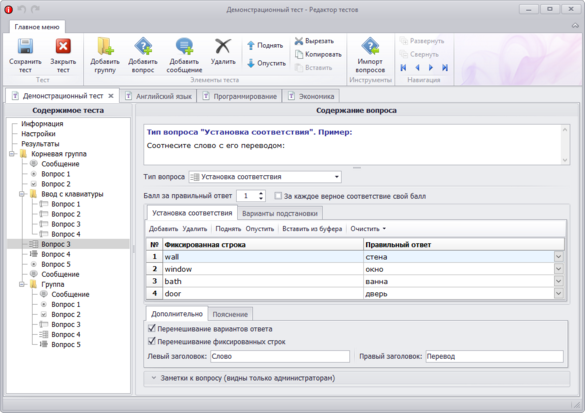Click the Закрыть тест red X icon
Image resolution: width=585 pixels, height=413 pixels.
(x=63, y=46)
